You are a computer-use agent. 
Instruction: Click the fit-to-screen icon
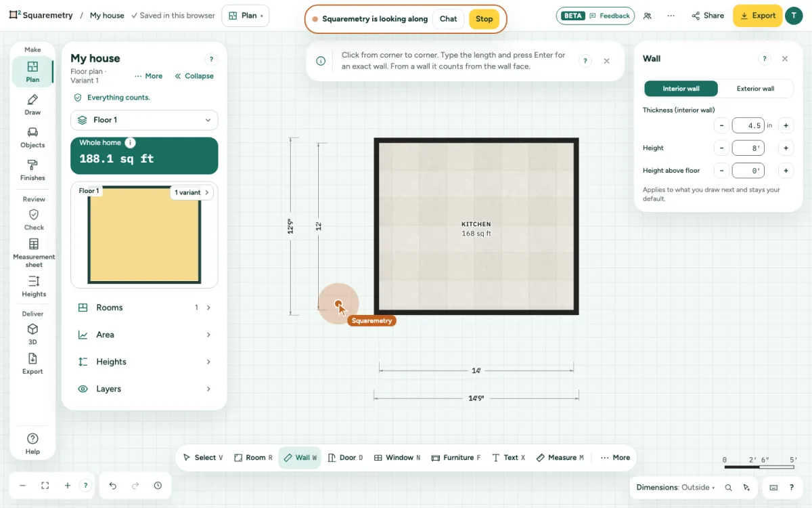[x=45, y=486]
